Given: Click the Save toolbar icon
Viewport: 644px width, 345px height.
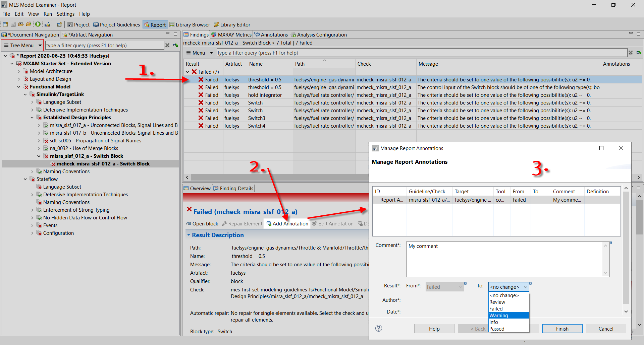Looking at the screenshot, I should pos(13,24).
